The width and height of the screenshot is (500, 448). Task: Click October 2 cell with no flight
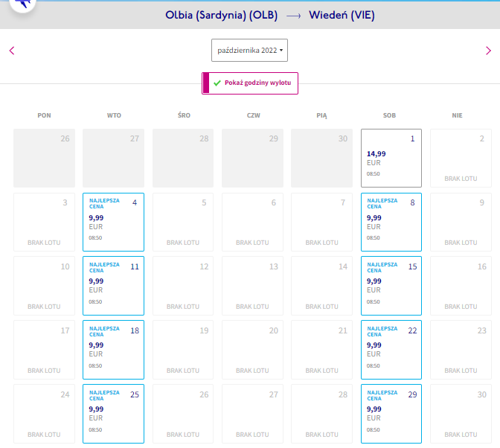pyautogui.click(x=461, y=158)
